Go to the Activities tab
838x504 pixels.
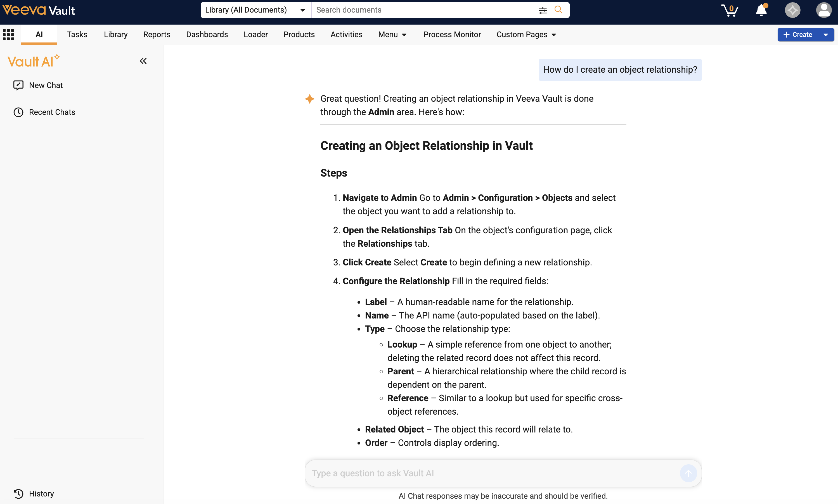tap(347, 35)
